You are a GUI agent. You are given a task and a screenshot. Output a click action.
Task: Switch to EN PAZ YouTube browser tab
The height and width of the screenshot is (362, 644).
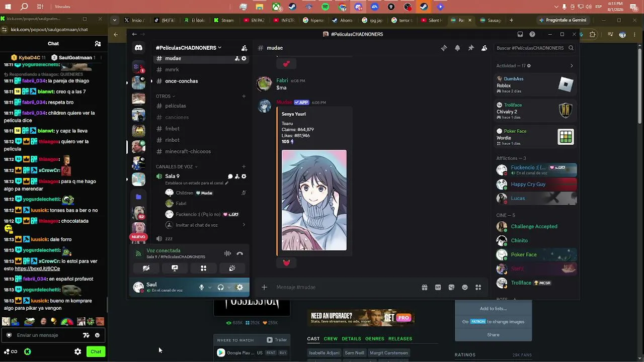point(255,20)
